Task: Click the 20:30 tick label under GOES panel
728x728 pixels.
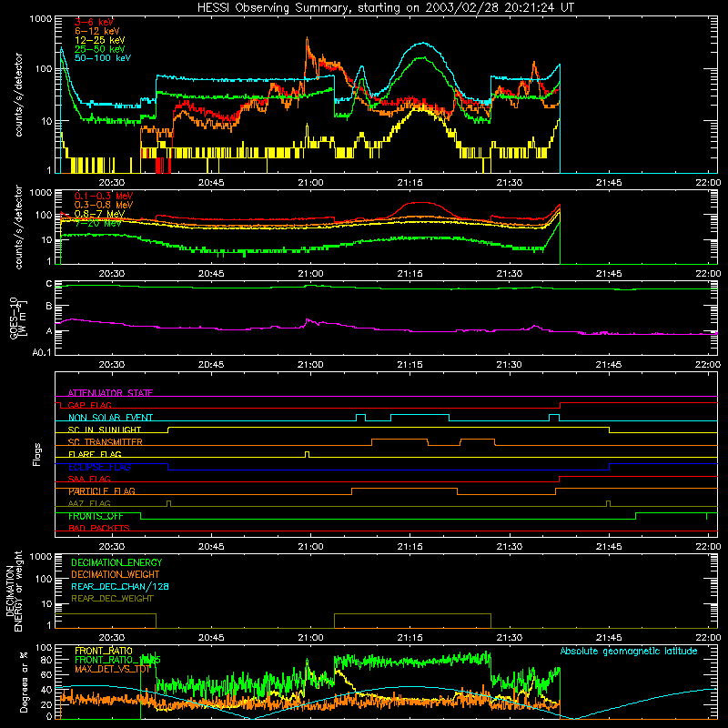Action: click(x=112, y=365)
